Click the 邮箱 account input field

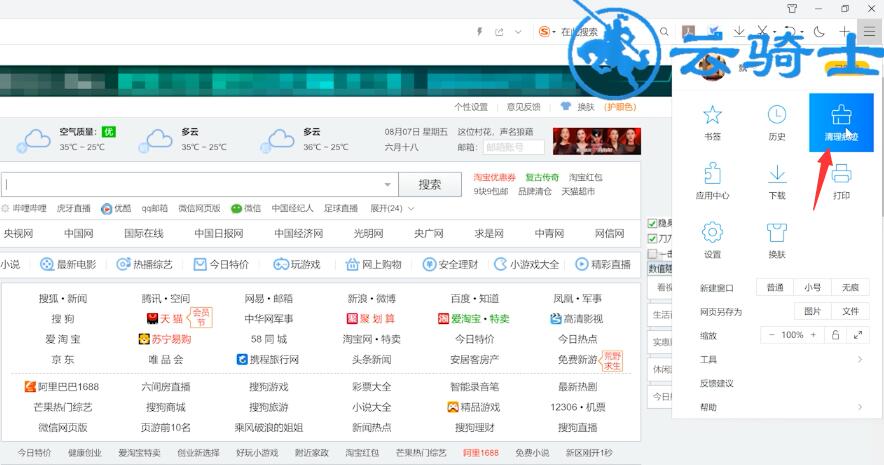[514, 147]
